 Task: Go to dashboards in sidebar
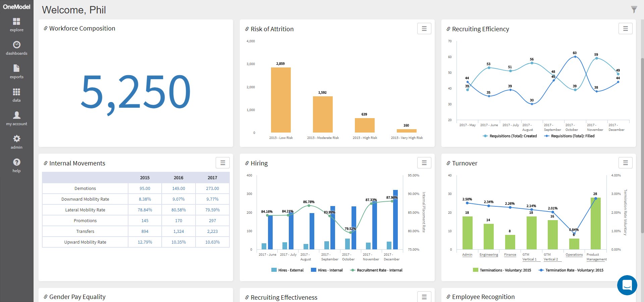tap(16, 48)
